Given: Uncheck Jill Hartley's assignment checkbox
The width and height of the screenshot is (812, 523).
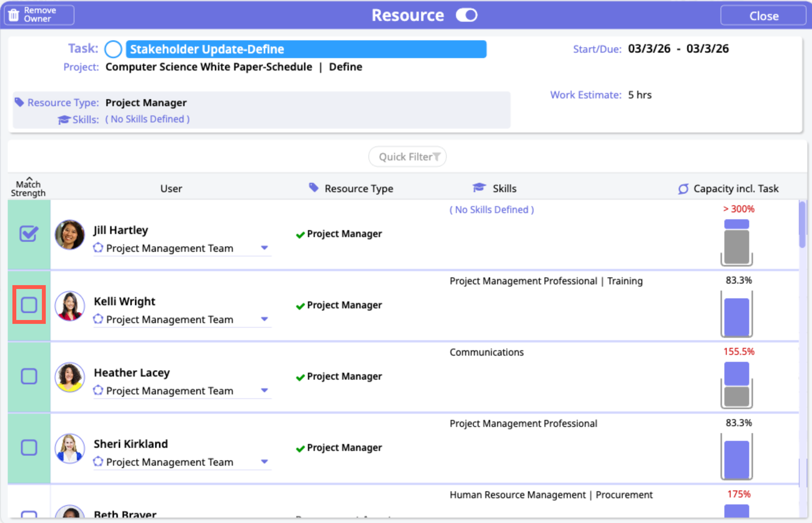Looking at the screenshot, I should click(x=29, y=234).
